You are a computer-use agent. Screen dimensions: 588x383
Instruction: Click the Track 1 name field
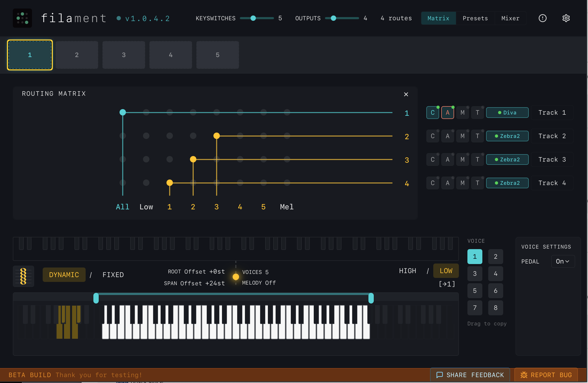[x=552, y=113]
